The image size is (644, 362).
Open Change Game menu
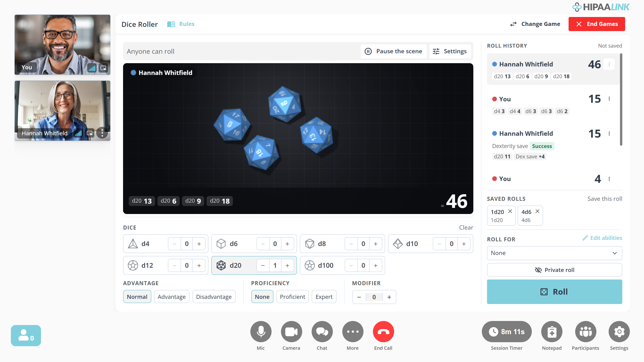[535, 24]
